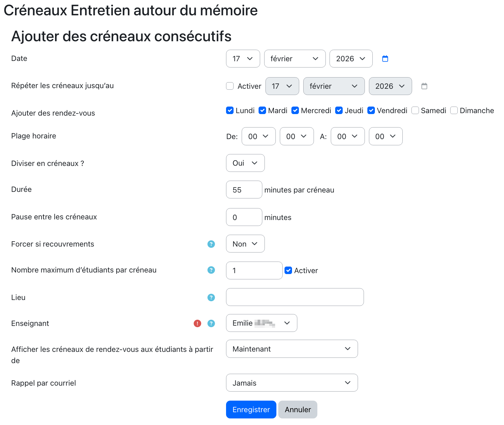The image size is (504, 425).
Task: Open the Rappel par courriel dropdown
Action: click(x=292, y=383)
